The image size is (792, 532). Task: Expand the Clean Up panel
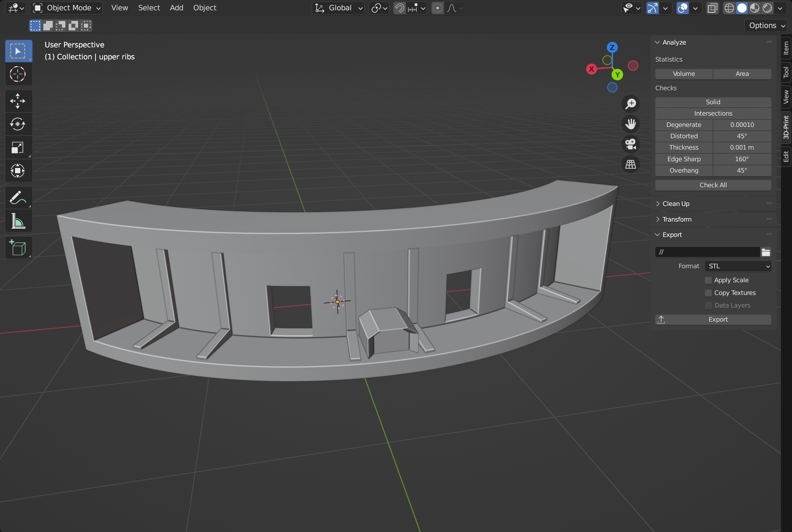point(657,204)
